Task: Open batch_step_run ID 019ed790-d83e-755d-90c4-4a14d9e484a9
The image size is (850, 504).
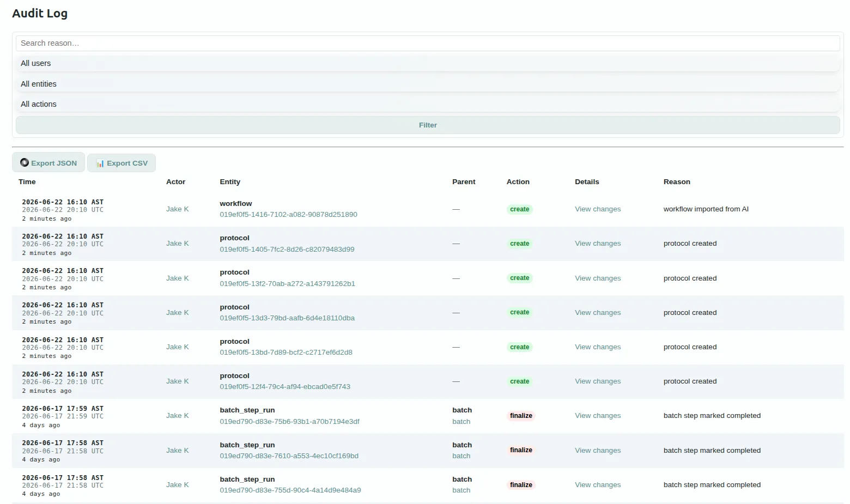Action: [290, 490]
